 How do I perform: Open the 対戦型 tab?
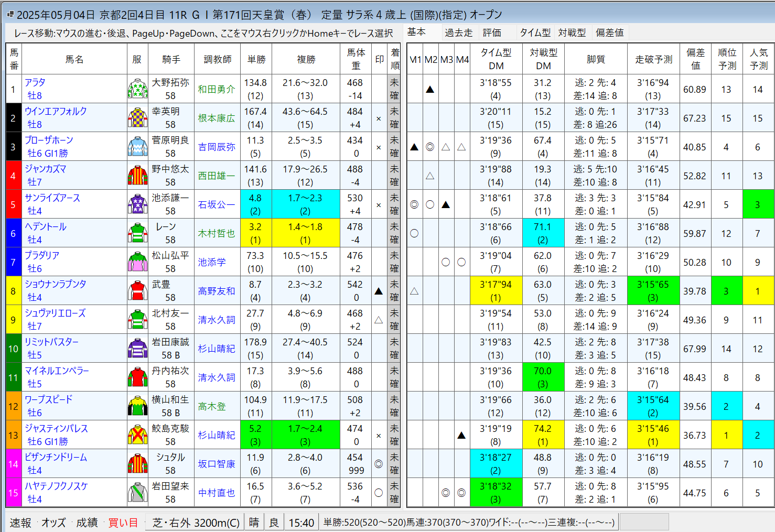pos(572,32)
